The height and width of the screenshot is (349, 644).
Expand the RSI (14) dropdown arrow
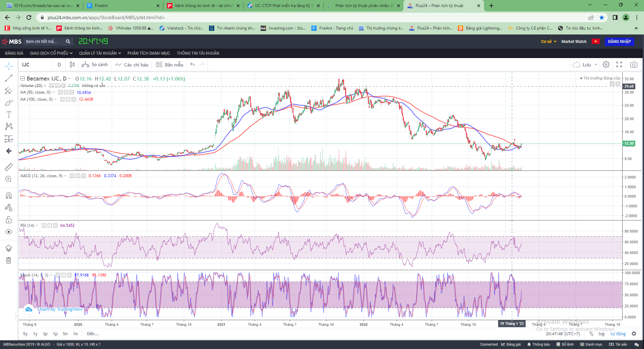coord(37,226)
